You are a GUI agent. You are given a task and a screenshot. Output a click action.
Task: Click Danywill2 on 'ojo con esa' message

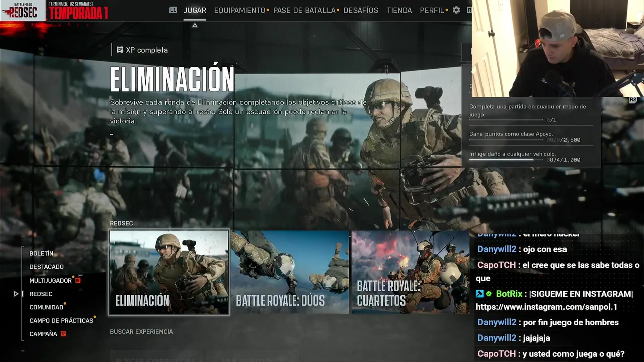point(497,249)
